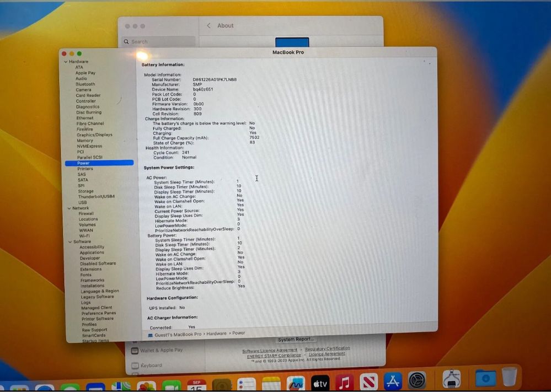Screen dimensions: 551x392
Task: Click the computer icon in the path bar
Action: pos(151,335)
